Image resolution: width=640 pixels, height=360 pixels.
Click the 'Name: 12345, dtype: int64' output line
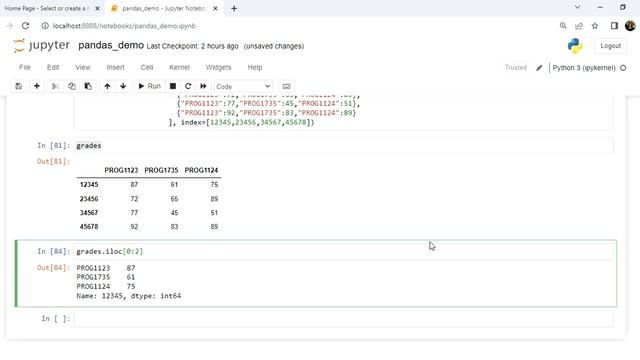point(129,296)
